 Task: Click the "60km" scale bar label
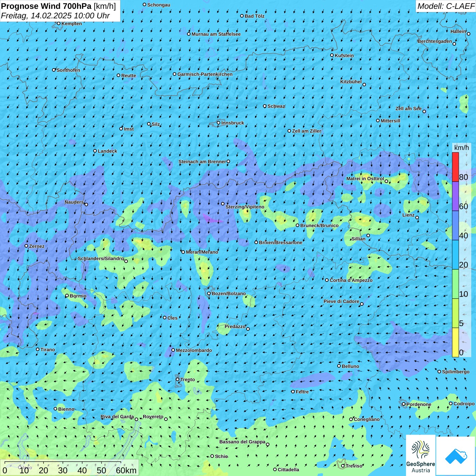coord(126,470)
